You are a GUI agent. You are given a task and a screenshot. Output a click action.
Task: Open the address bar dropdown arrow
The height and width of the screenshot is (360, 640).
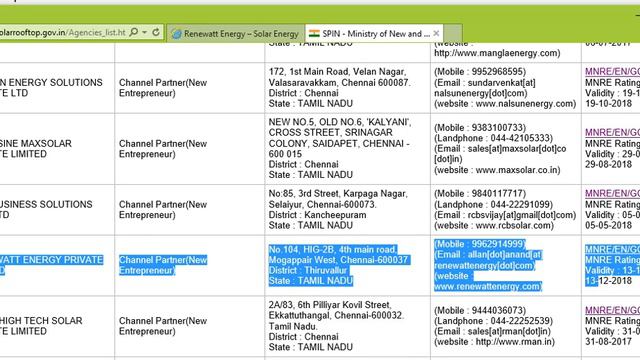pos(144,32)
